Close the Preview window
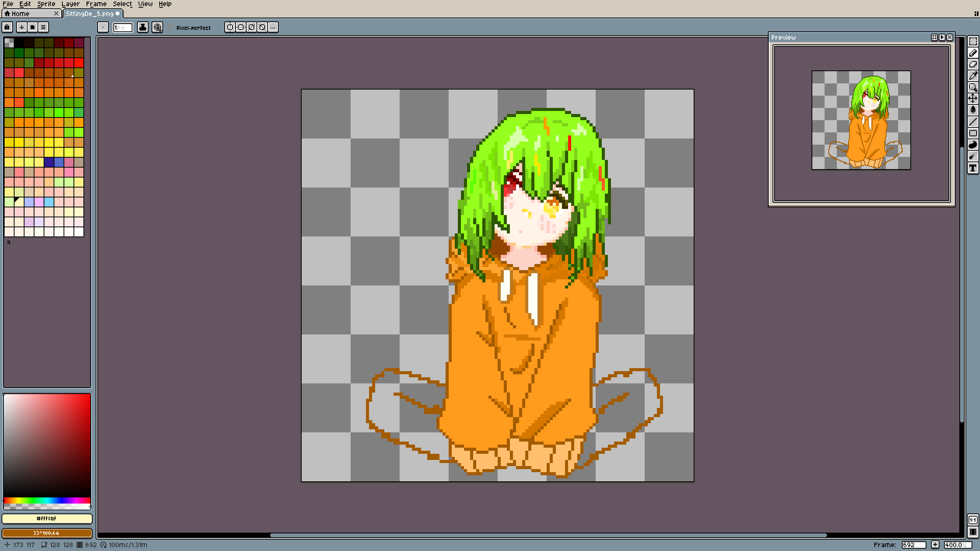This screenshot has width=980, height=551. [950, 37]
